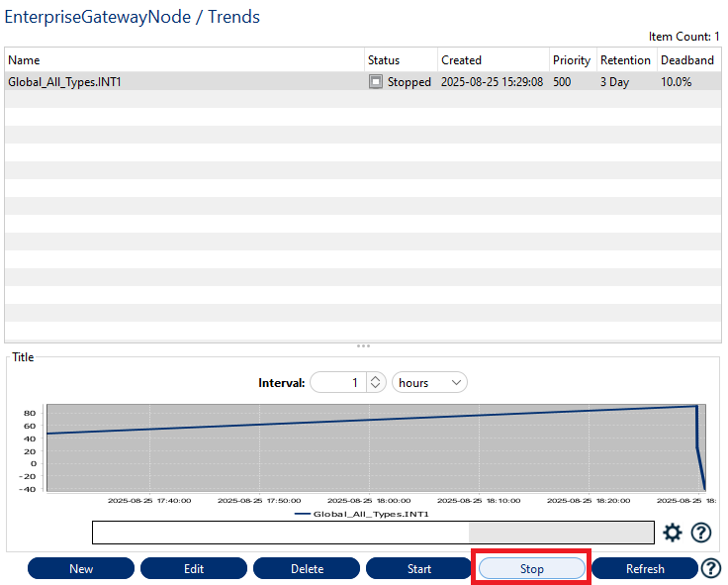Click help icon next to Refresh button

click(711, 568)
